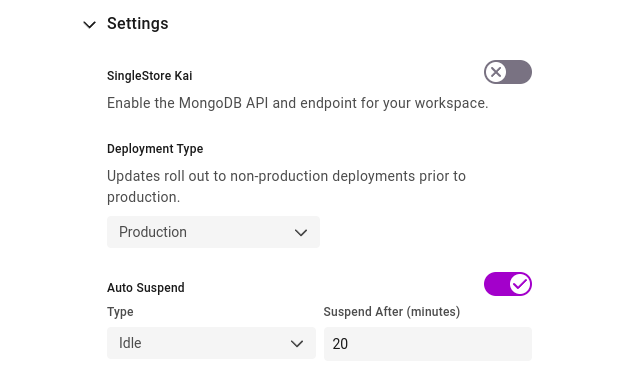Open the Idle suspend type dropdown

click(x=211, y=343)
